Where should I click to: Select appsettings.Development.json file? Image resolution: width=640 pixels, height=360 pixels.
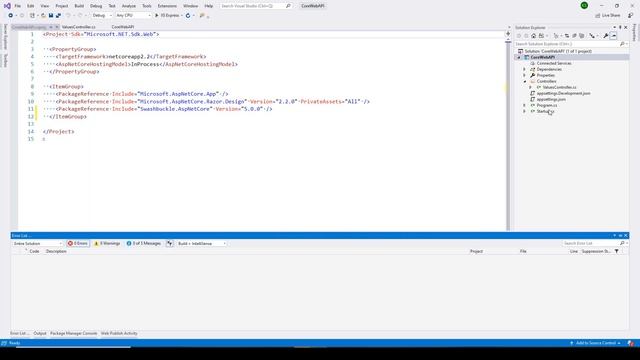pos(563,93)
